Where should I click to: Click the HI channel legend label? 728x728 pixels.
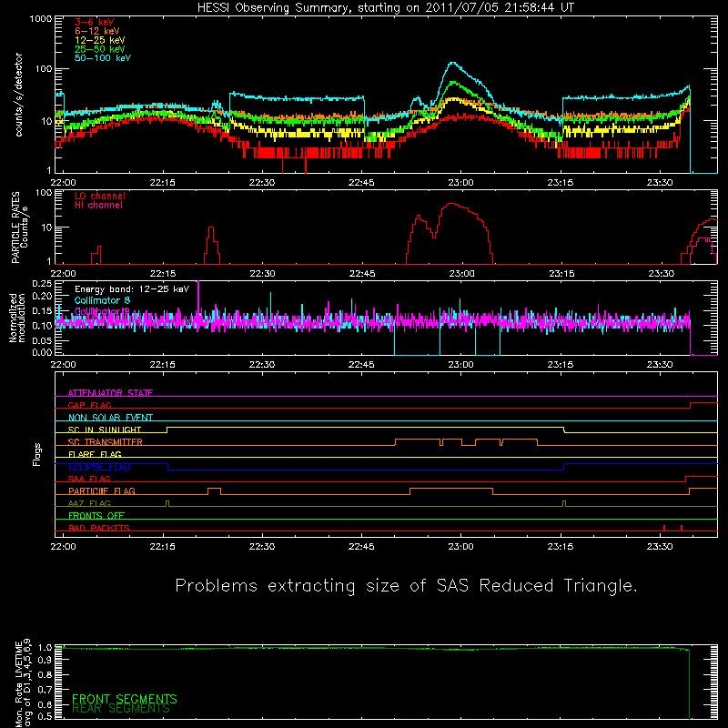[x=98, y=205]
